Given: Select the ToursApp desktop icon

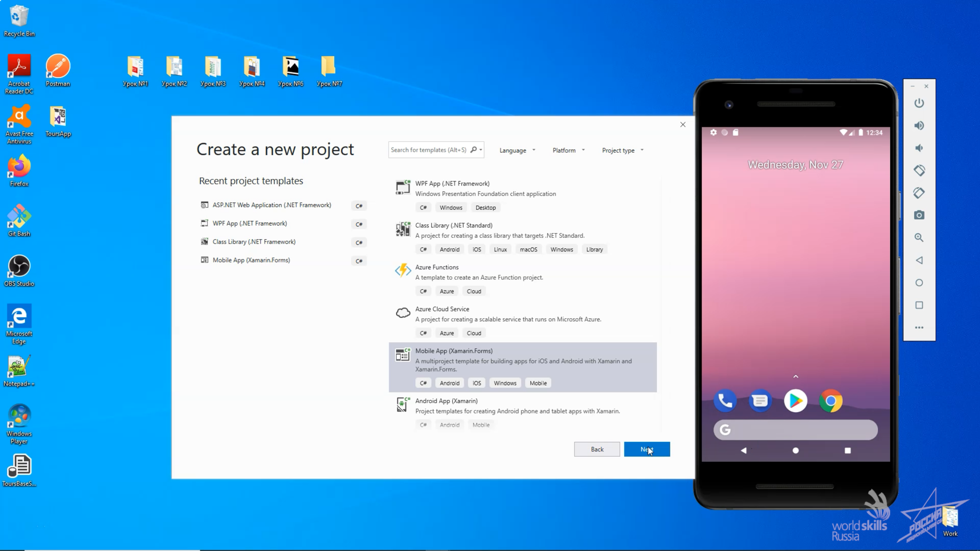Looking at the screenshot, I should click(58, 121).
